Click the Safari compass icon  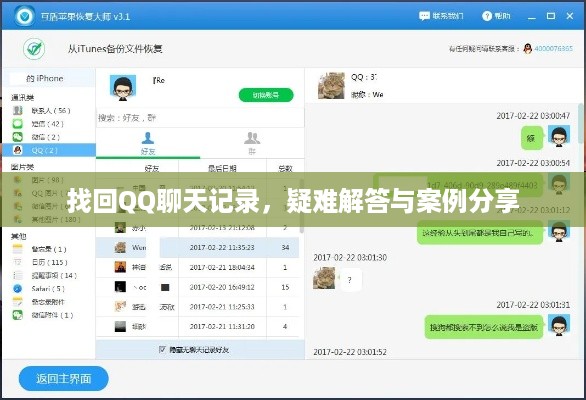[x=18, y=289]
